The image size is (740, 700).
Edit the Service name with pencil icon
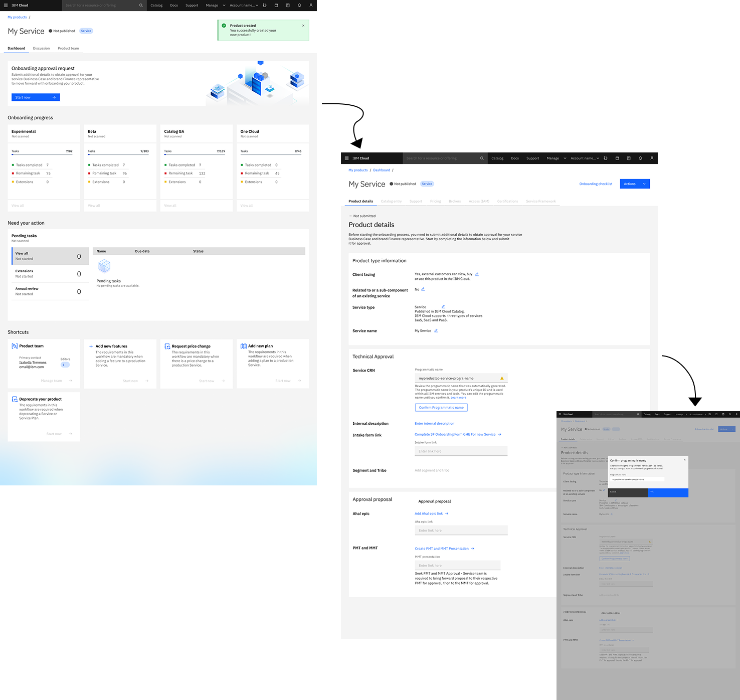[436, 331]
